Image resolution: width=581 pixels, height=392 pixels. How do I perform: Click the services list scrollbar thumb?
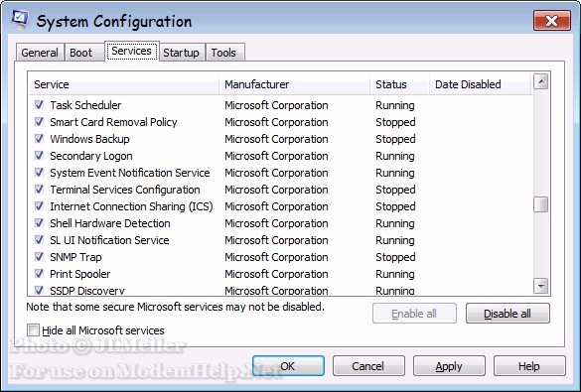coord(541,204)
